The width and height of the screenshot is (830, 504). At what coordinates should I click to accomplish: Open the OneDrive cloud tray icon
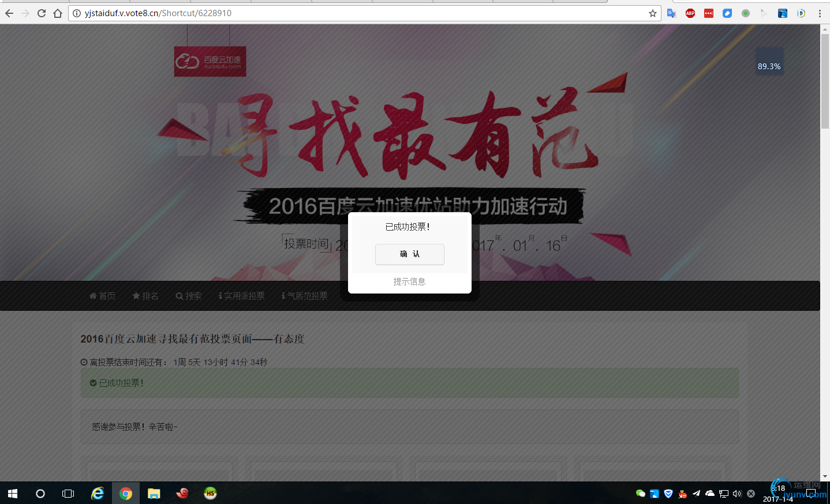[709, 494]
